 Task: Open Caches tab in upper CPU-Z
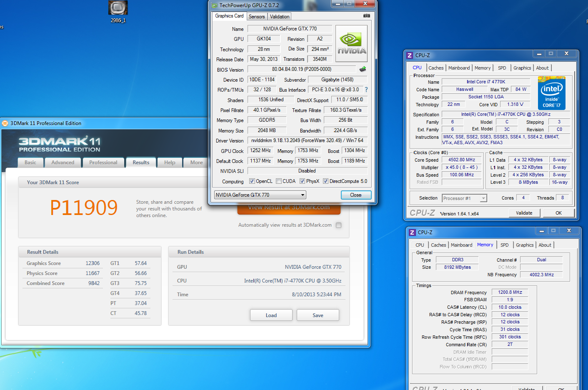[x=436, y=68]
